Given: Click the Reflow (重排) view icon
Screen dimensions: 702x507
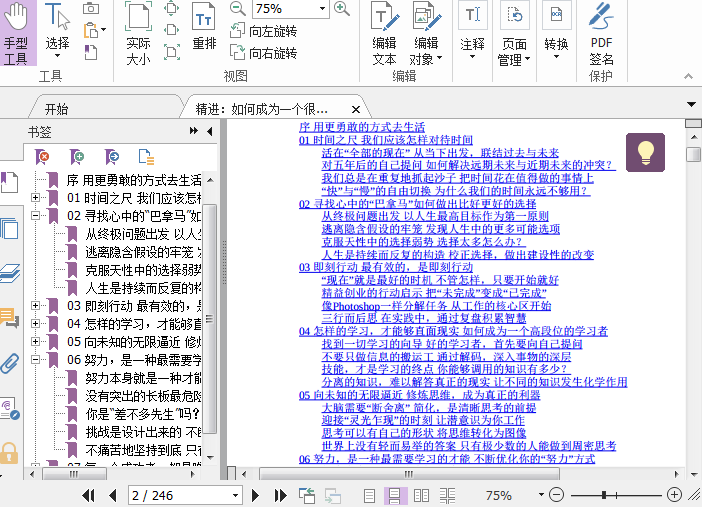Looking at the screenshot, I should point(204,33).
